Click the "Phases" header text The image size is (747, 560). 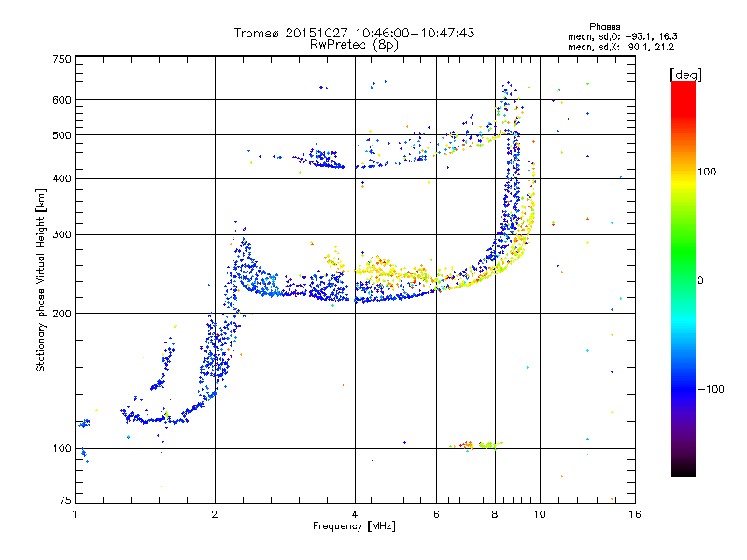604,27
